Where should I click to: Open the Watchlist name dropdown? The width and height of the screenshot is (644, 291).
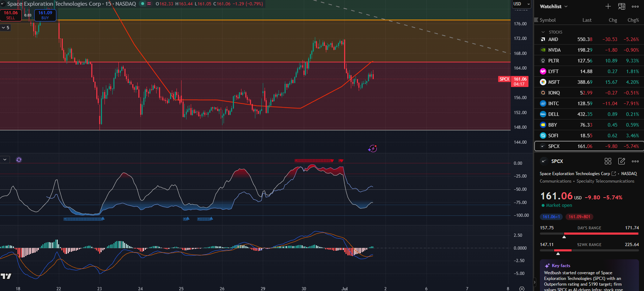tap(553, 6)
